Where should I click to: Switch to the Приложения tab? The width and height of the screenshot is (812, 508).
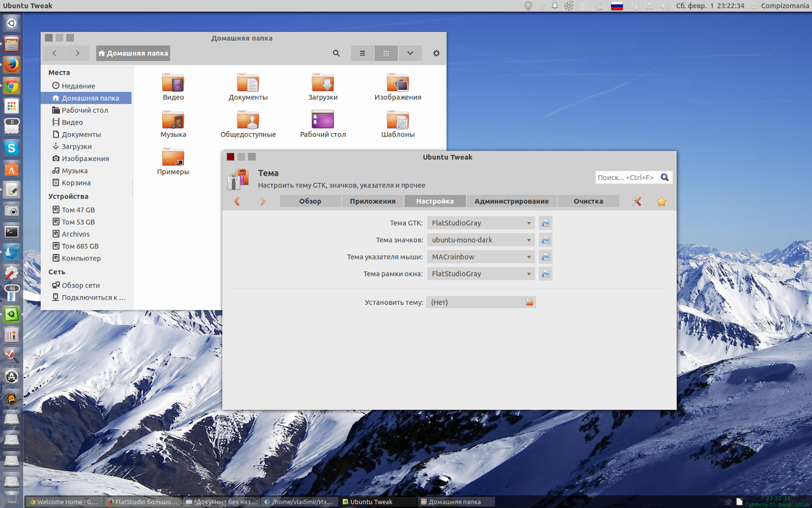(373, 201)
